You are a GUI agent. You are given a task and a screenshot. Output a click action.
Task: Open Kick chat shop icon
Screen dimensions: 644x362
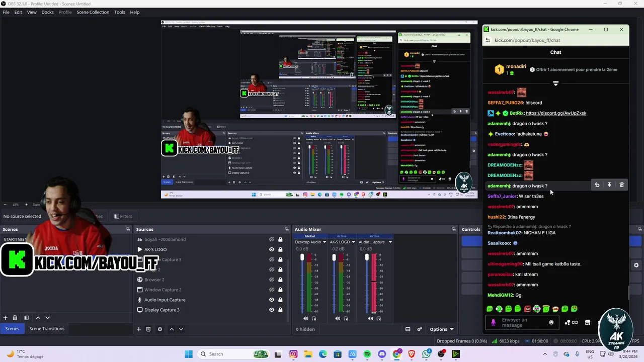587,322
